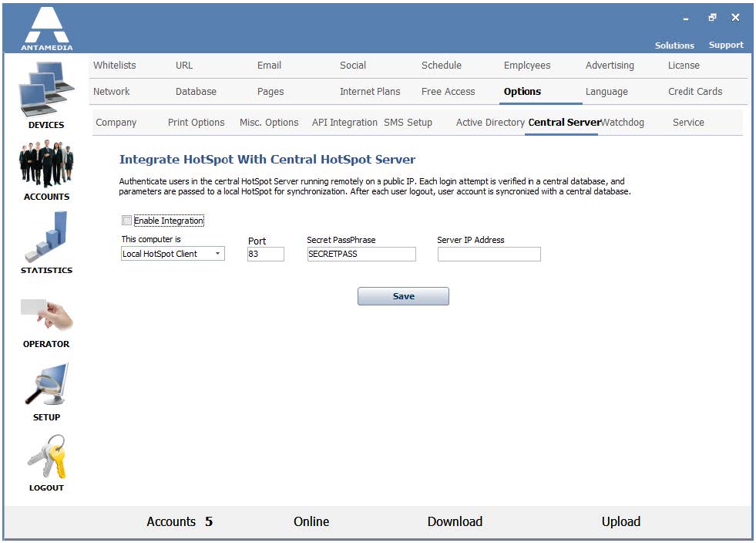756x543 pixels.
Task: Click the Save button
Action: tap(403, 296)
